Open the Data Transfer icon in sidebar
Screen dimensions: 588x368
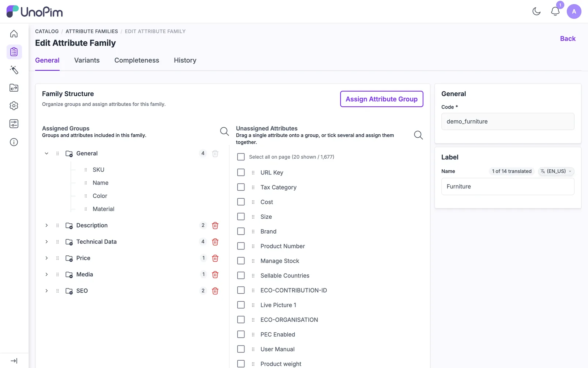[x=14, y=88]
